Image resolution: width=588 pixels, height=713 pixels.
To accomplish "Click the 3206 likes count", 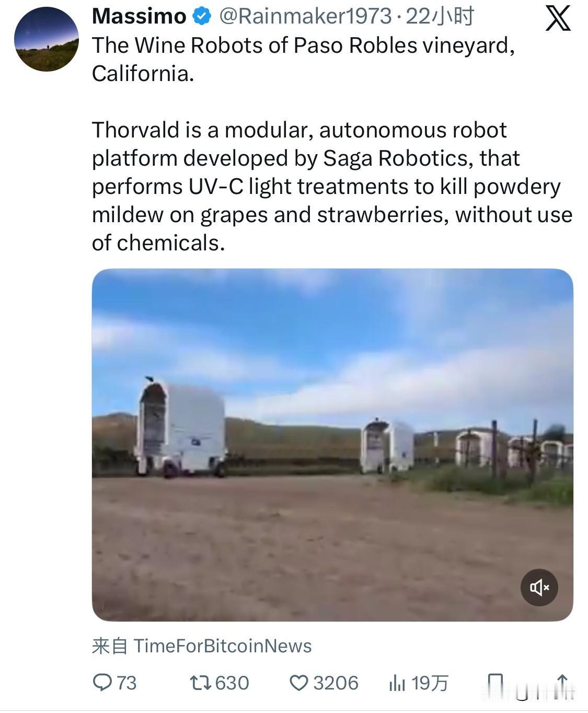I will (336, 683).
